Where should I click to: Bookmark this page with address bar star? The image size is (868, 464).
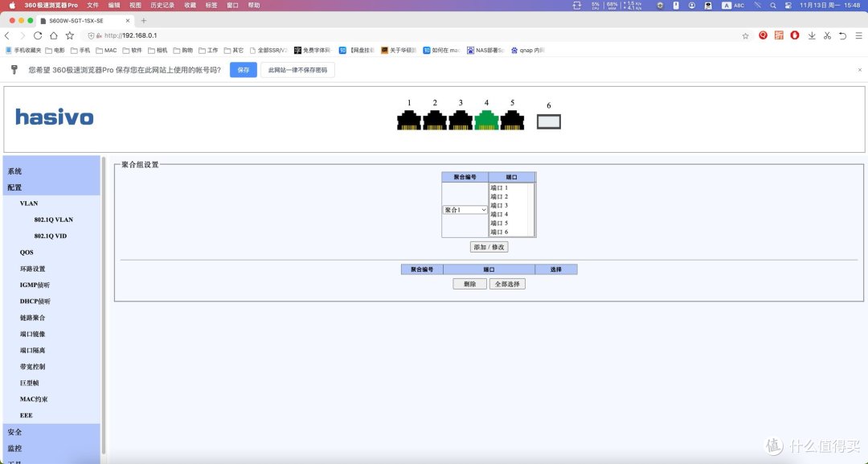(745, 35)
